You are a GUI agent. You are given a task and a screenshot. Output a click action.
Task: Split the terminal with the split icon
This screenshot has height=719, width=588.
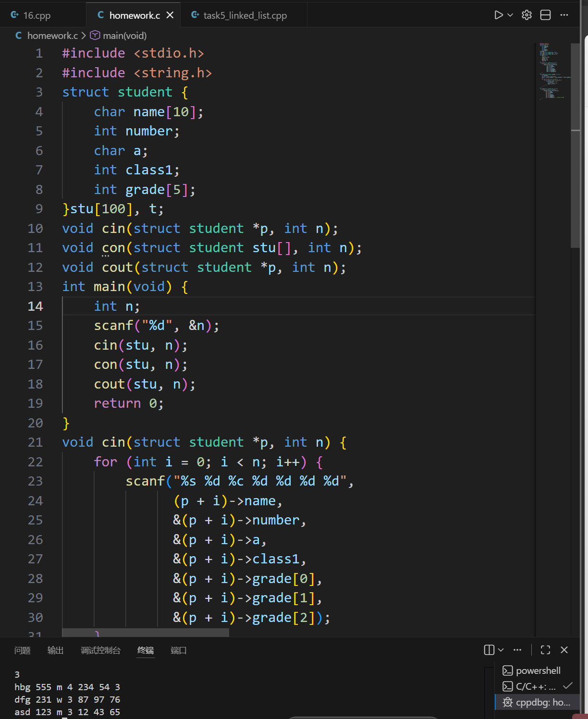click(489, 650)
